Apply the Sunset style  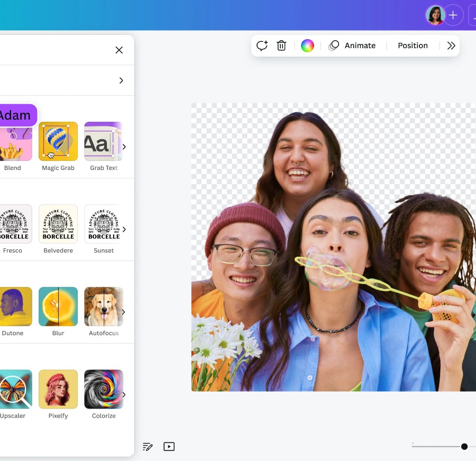click(x=103, y=224)
